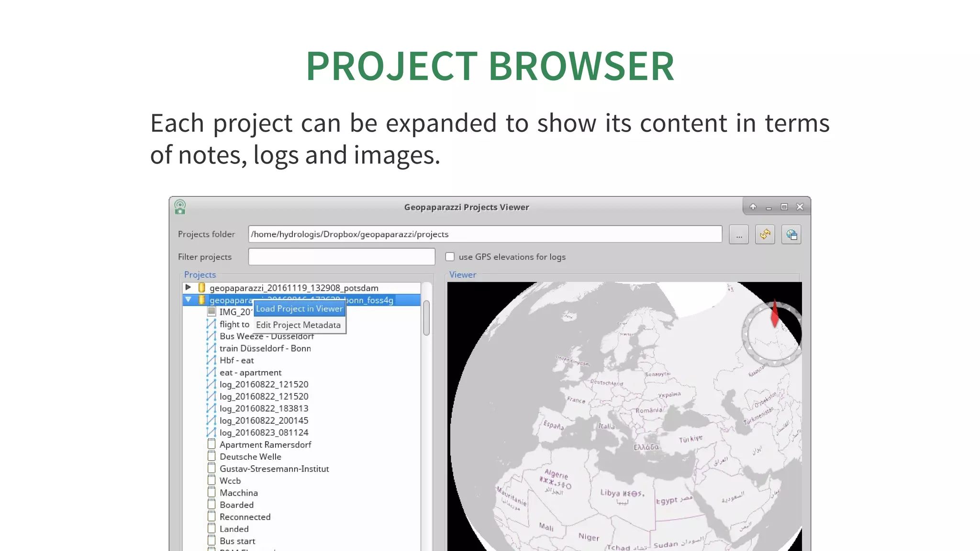Click note icon beside Landed
This screenshot has height=551, width=980.
212,529
